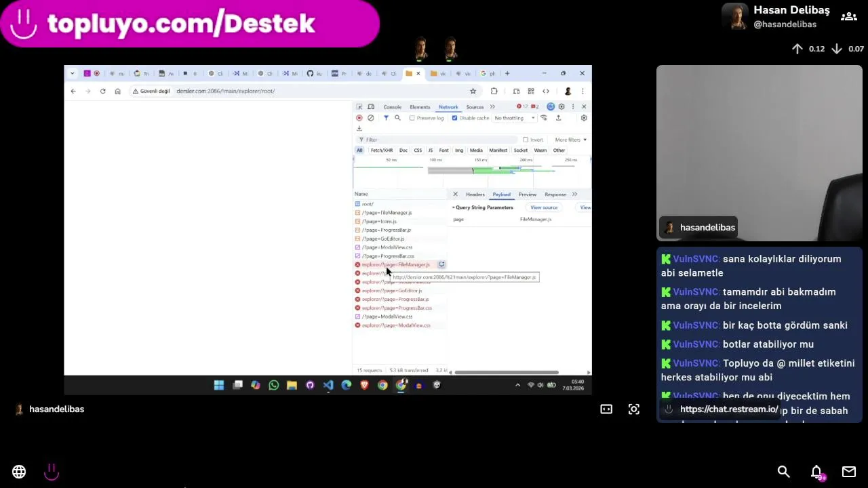
Task: Open the Response tab of the request
Action: 555,195
